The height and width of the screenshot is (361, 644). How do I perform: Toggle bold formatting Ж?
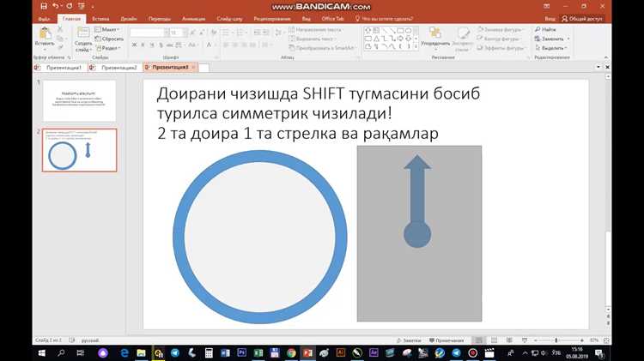coord(134,45)
